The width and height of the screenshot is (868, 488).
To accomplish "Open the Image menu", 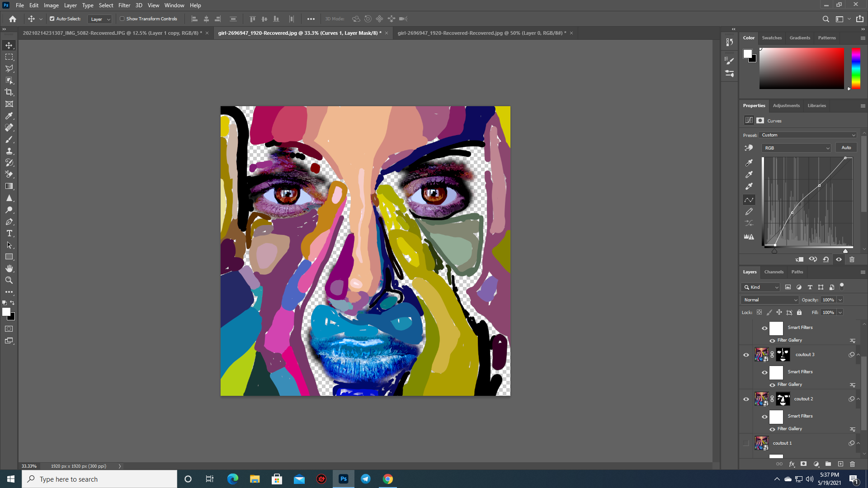I will (51, 5).
